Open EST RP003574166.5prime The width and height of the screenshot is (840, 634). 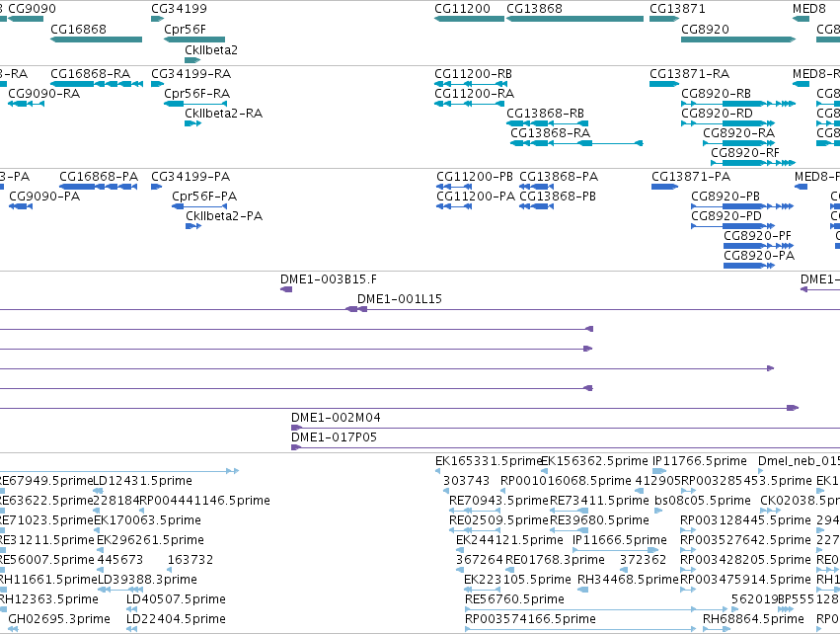coord(580,630)
